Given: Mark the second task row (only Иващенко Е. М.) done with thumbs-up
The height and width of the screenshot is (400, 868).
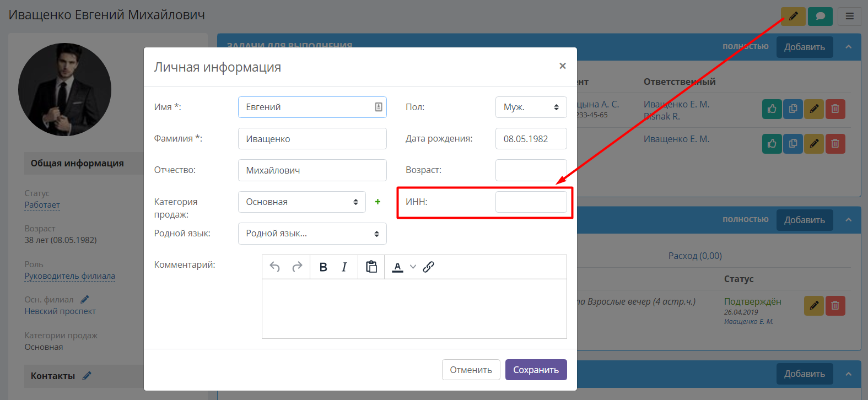Looking at the screenshot, I should click(x=772, y=144).
